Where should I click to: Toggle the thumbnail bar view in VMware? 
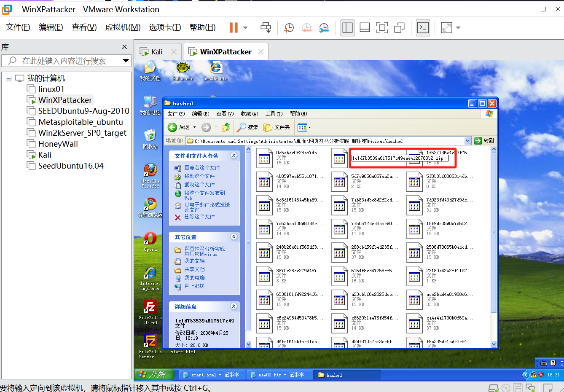pyautogui.click(x=365, y=28)
